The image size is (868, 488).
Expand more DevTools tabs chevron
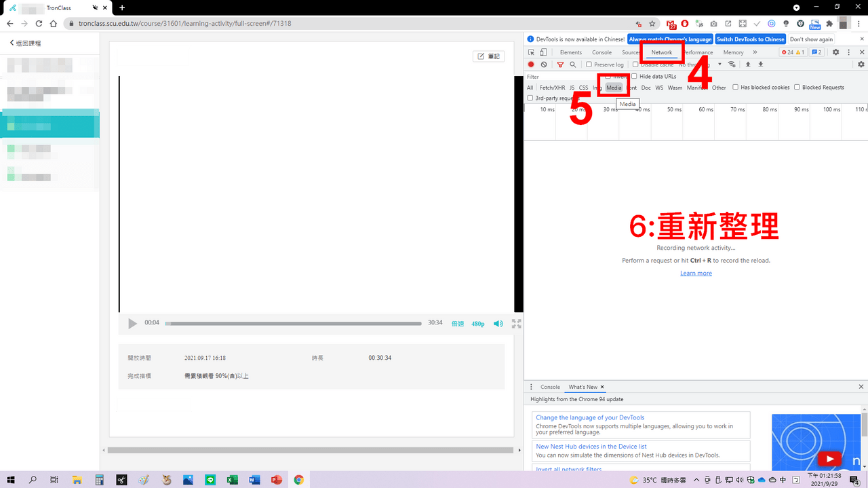pos(755,52)
